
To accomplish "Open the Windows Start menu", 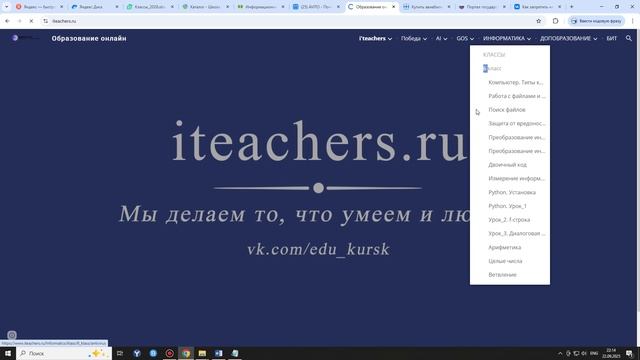I will (x=8, y=353).
